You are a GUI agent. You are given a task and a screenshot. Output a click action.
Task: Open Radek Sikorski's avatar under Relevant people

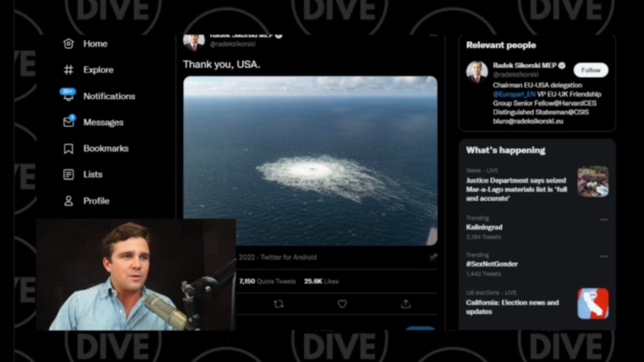pyautogui.click(x=476, y=71)
